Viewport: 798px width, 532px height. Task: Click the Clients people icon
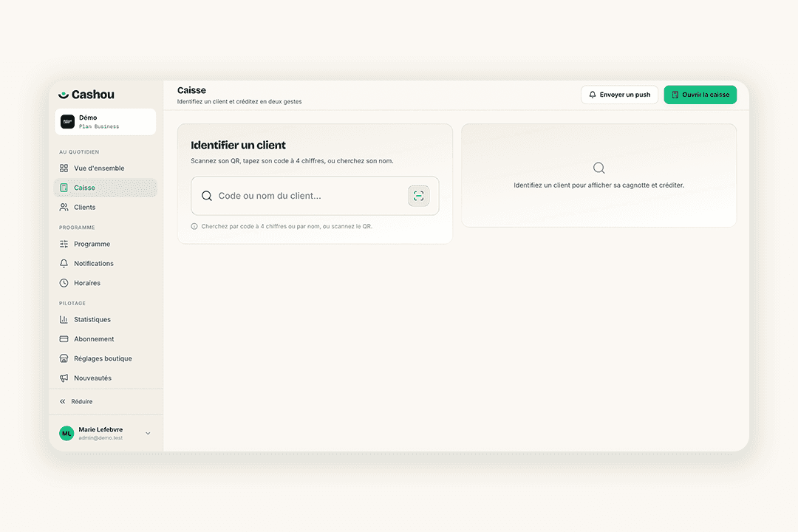click(64, 207)
